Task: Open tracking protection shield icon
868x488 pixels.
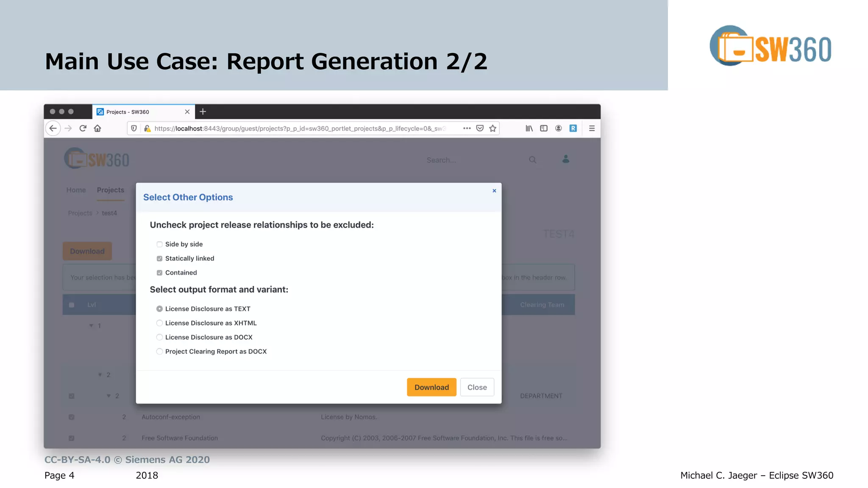Action: (134, 128)
